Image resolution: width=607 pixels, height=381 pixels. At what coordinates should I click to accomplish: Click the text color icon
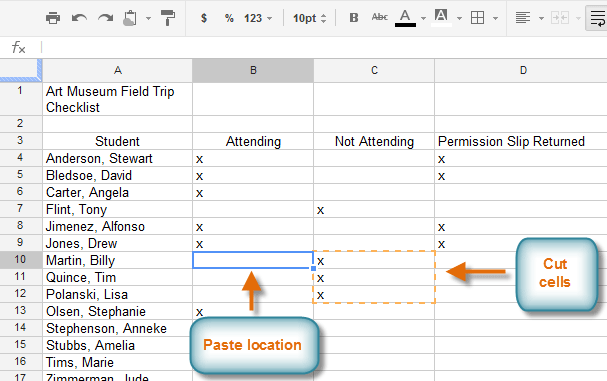pyautogui.click(x=405, y=18)
